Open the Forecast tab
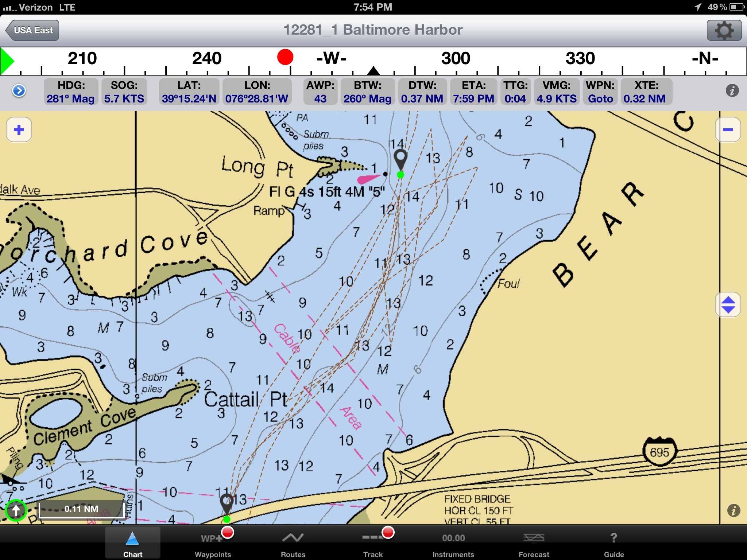 coord(534,542)
